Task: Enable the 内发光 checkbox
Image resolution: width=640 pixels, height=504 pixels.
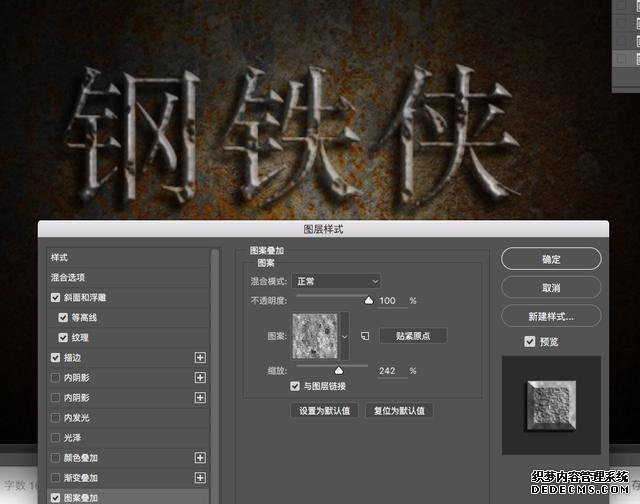Action: [x=56, y=417]
